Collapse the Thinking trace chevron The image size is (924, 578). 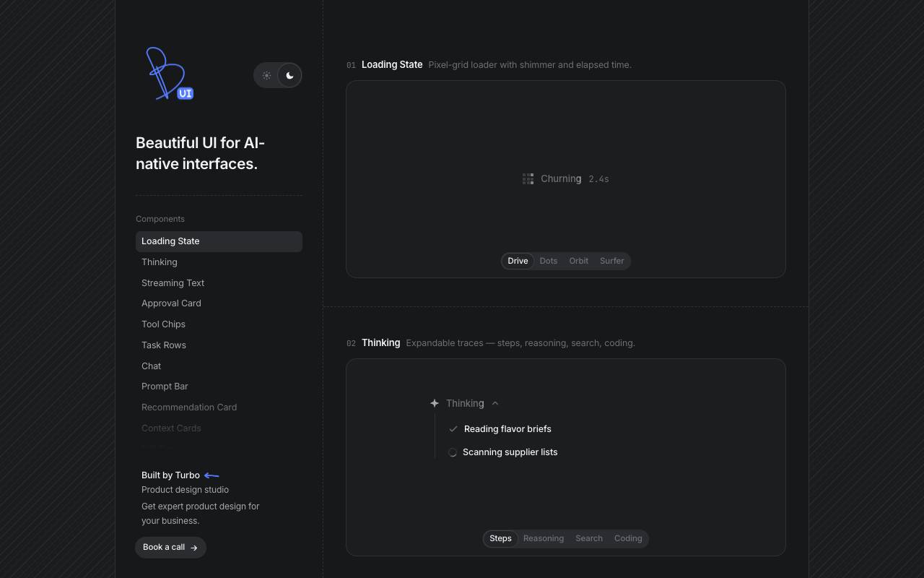pos(495,403)
